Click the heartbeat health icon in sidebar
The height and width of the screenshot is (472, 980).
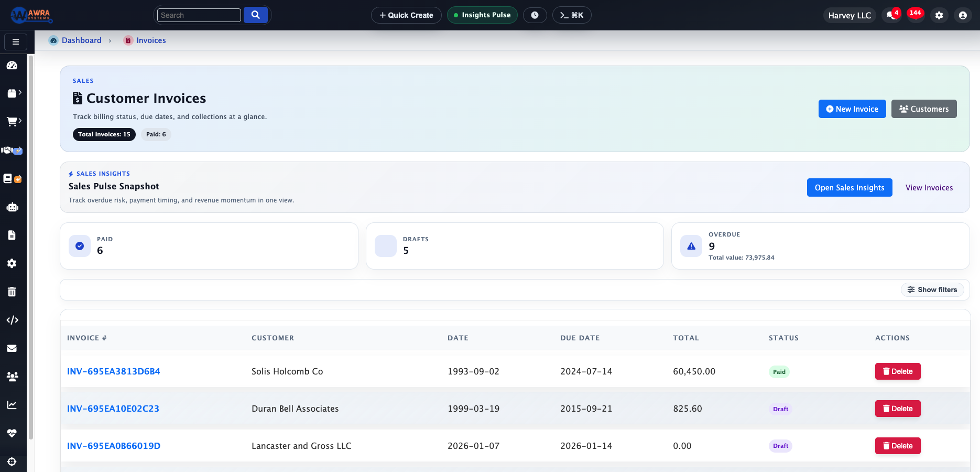pyautogui.click(x=12, y=433)
